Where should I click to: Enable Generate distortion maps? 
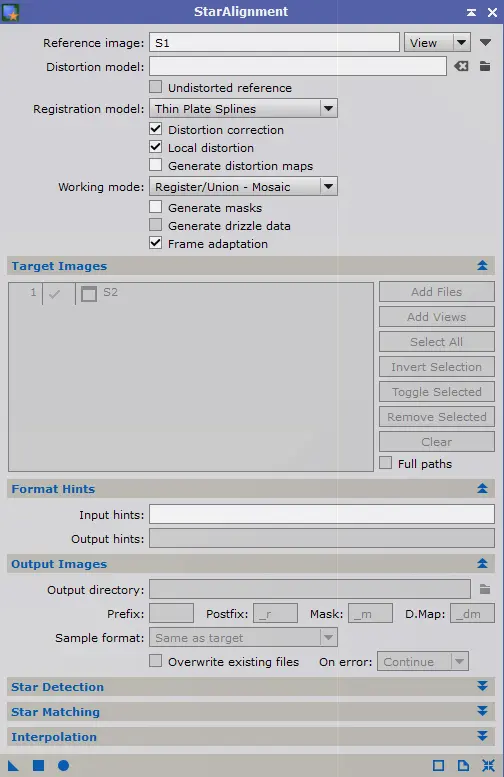coord(156,165)
